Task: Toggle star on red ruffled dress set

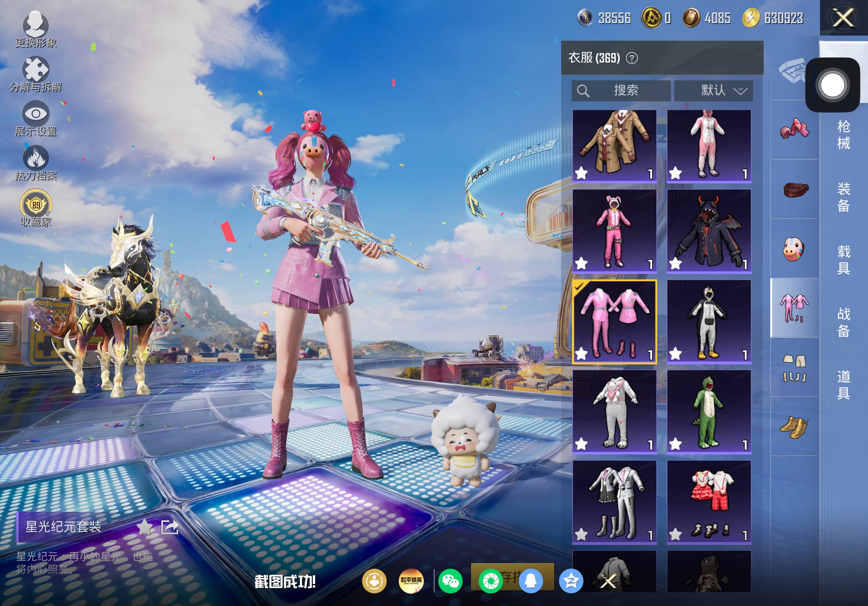Action: 675,534
